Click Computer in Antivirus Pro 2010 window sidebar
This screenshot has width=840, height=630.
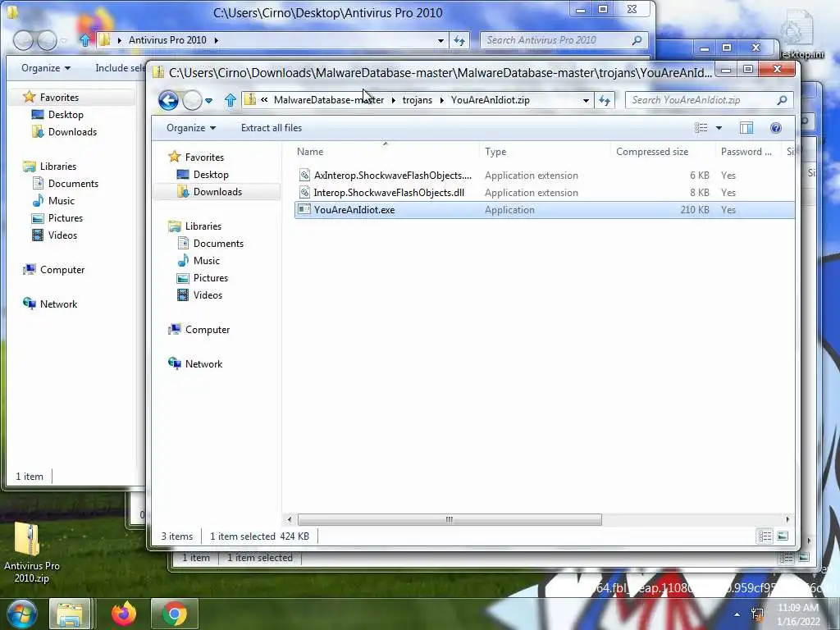62,269
